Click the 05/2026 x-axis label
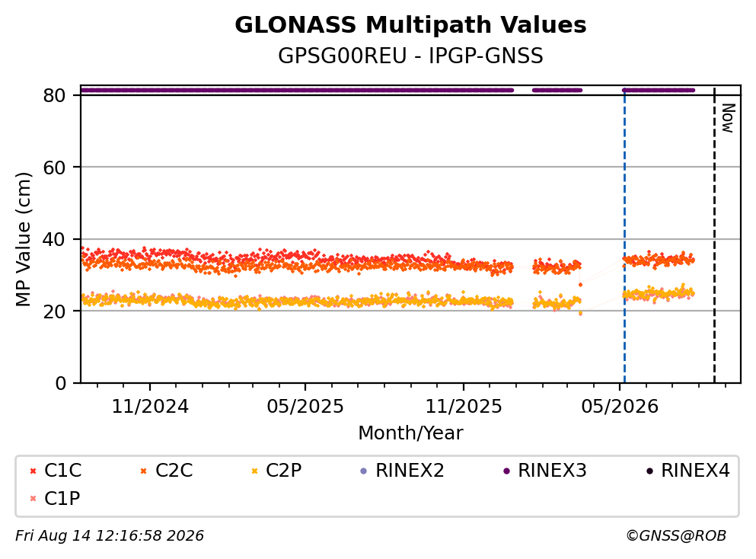756x559 pixels. pyautogui.click(x=620, y=407)
